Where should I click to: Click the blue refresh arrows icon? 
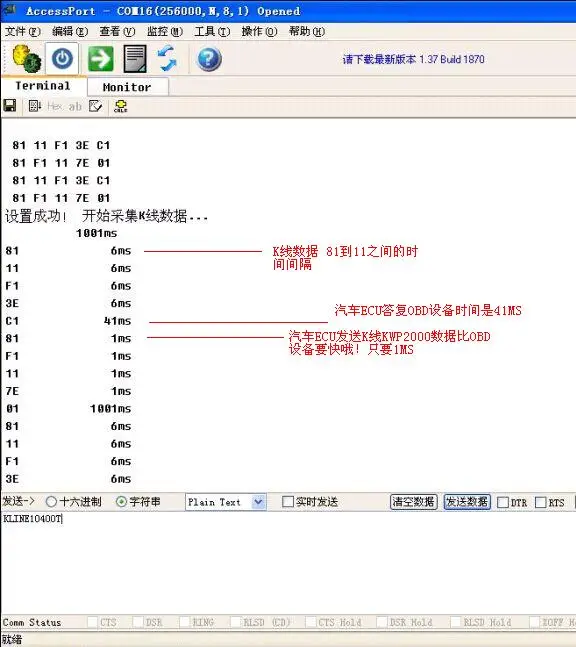click(167, 59)
